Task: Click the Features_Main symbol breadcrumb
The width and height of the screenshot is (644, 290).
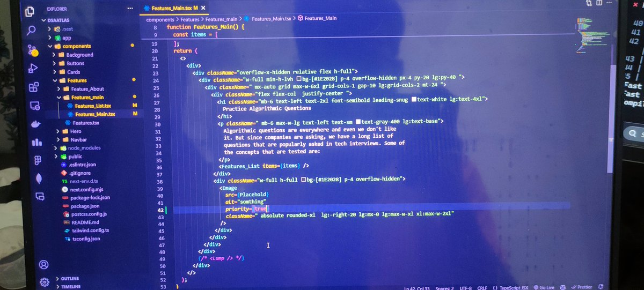Action: [320, 18]
